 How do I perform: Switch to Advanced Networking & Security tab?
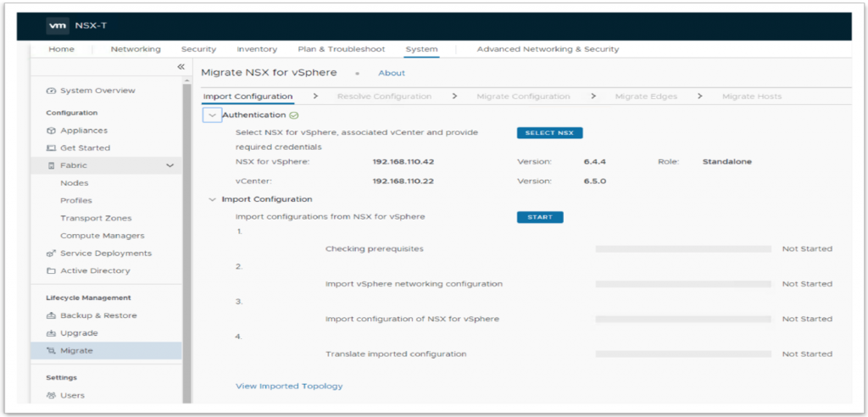coord(548,49)
